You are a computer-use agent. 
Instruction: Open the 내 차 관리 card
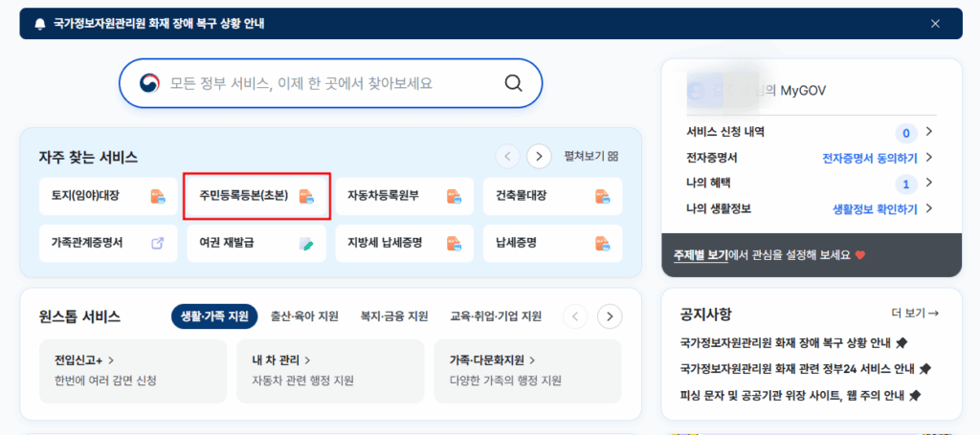(x=330, y=371)
